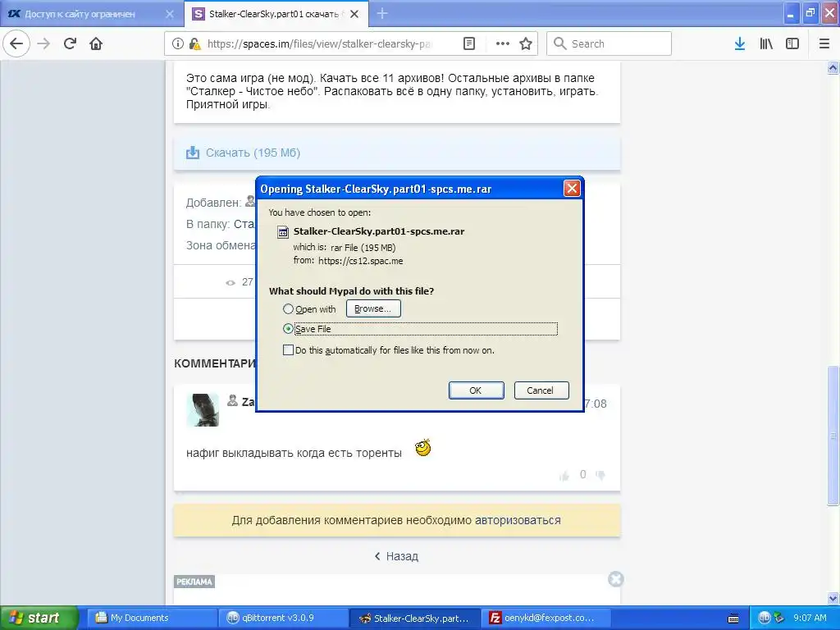Viewport: 840px width, 630px height.
Task: Toggle reader view in address bar
Action: pos(468,44)
